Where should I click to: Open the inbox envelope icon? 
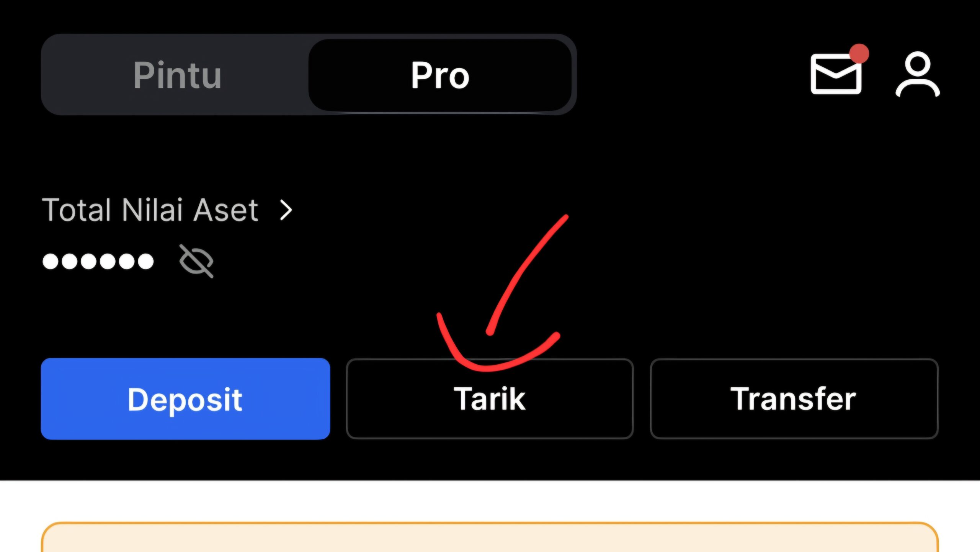point(836,75)
